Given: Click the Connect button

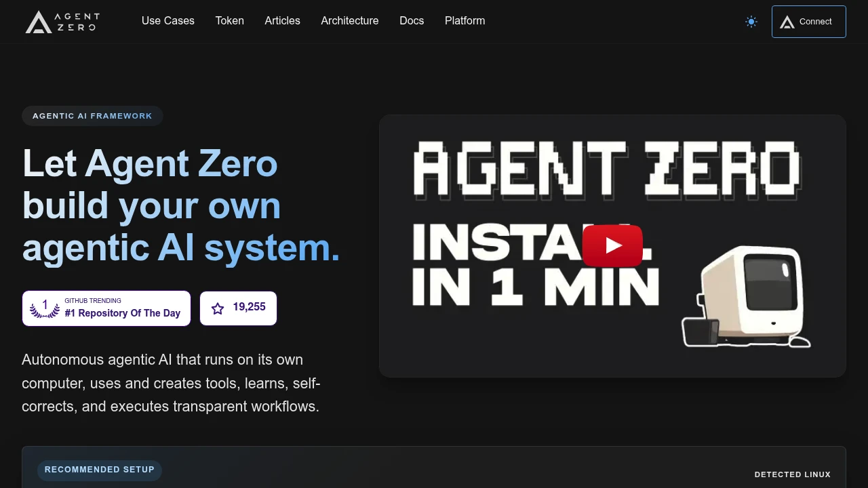Looking at the screenshot, I should pyautogui.click(x=809, y=22).
